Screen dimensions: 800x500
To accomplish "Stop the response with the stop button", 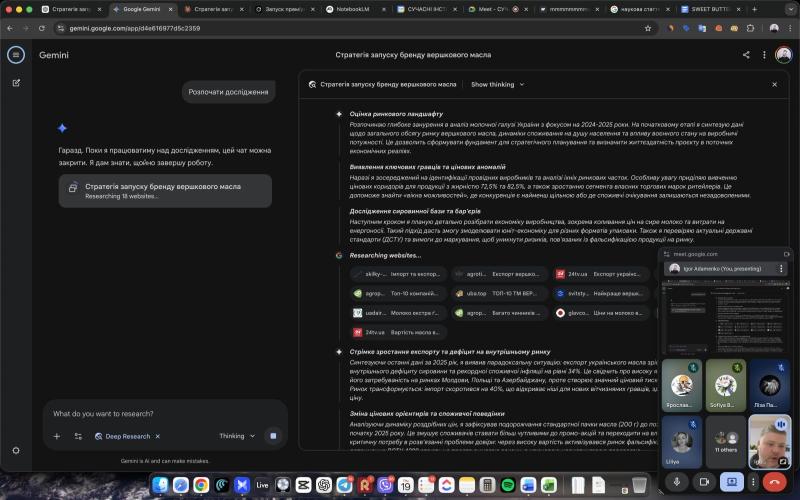I will [273, 436].
